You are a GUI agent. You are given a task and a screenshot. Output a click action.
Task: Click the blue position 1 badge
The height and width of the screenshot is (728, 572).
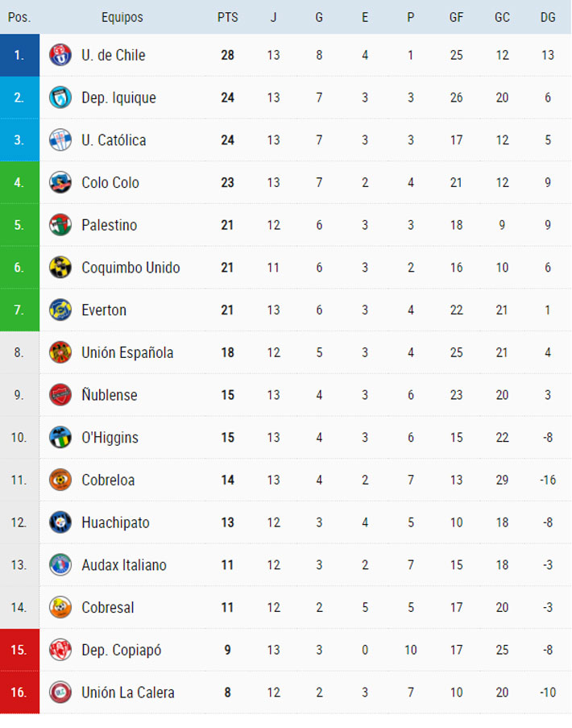pos(19,56)
